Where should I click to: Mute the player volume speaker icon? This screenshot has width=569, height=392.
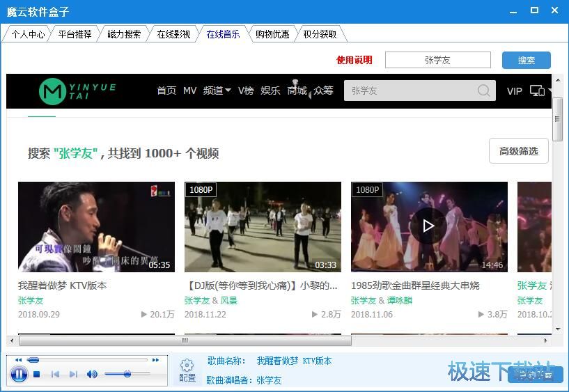pyautogui.click(x=92, y=374)
